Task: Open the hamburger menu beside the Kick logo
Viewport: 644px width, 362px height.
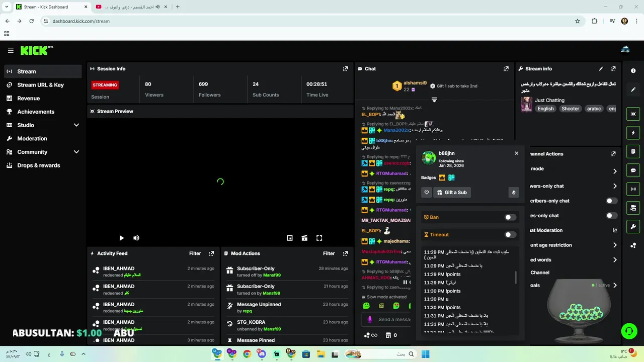Action: (x=11, y=51)
